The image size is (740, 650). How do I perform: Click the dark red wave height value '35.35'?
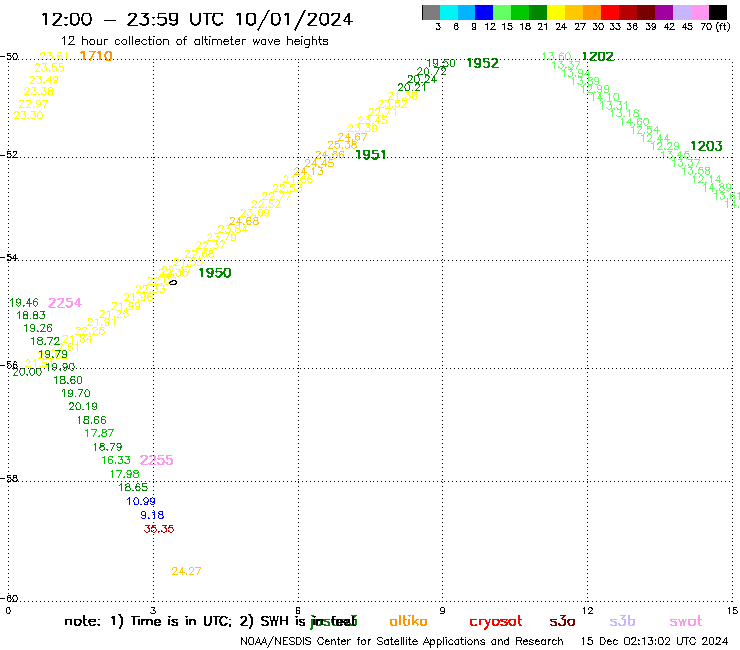(159, 529)
